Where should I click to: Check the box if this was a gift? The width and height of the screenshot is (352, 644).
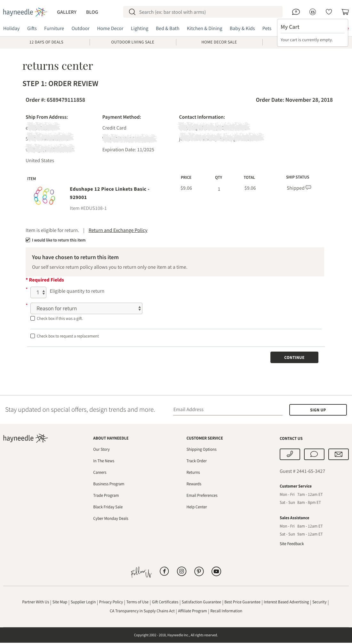pyautogui.click(x=33, y=318)
